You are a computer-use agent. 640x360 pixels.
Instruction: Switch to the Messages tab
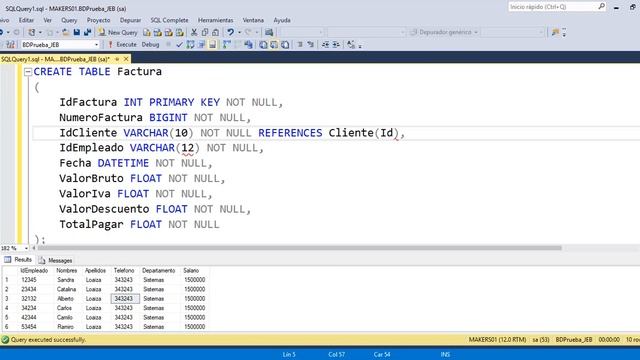(56, 260)
